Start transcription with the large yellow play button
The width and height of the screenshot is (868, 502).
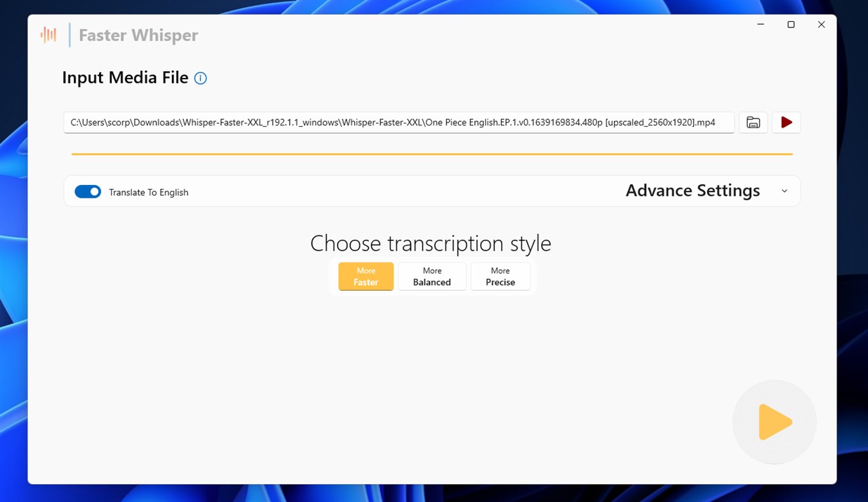tap(774, 422)
